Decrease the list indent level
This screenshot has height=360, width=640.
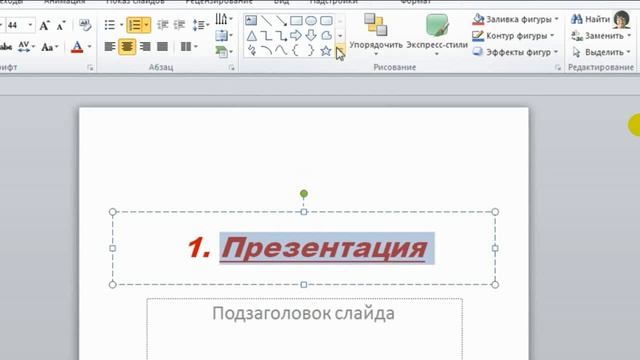[162, 25]
